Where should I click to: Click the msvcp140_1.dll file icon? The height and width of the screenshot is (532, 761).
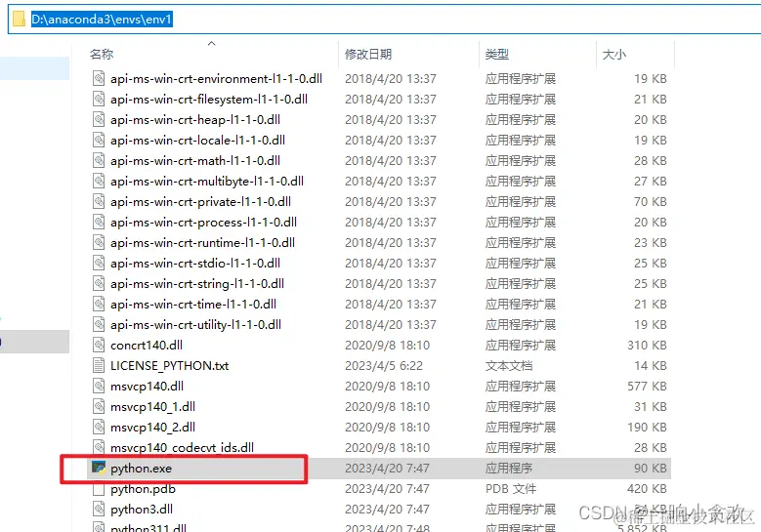(99, 406)
